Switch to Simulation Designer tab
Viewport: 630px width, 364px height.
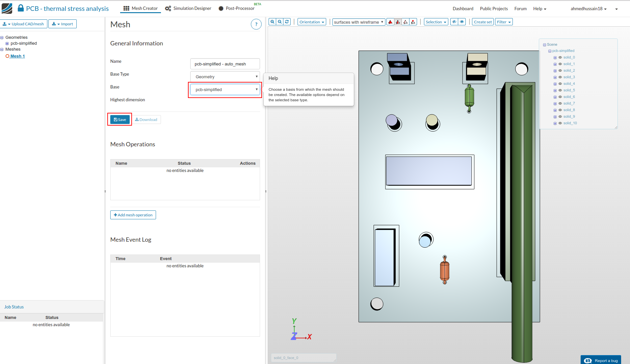coord(188,9)
